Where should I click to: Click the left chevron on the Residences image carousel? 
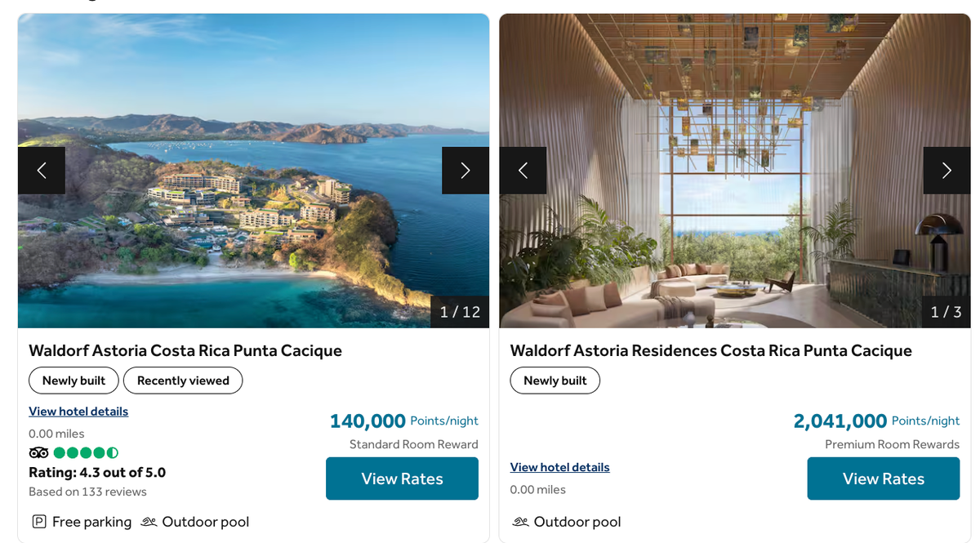pos(523,170)
